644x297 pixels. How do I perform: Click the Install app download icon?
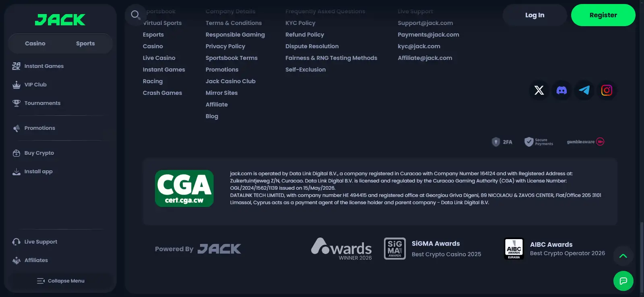click(16, 171)
